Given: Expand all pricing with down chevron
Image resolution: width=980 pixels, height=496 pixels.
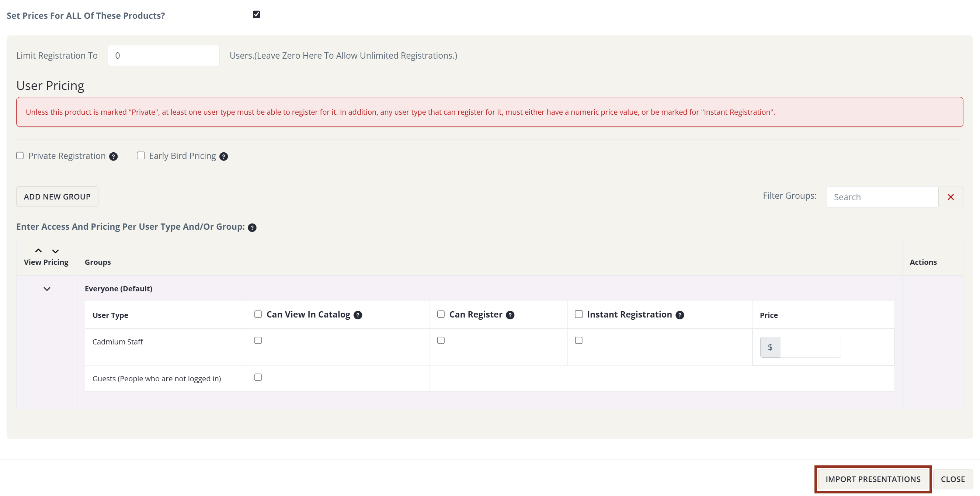Looking at the screenshot, I should 56,251.
